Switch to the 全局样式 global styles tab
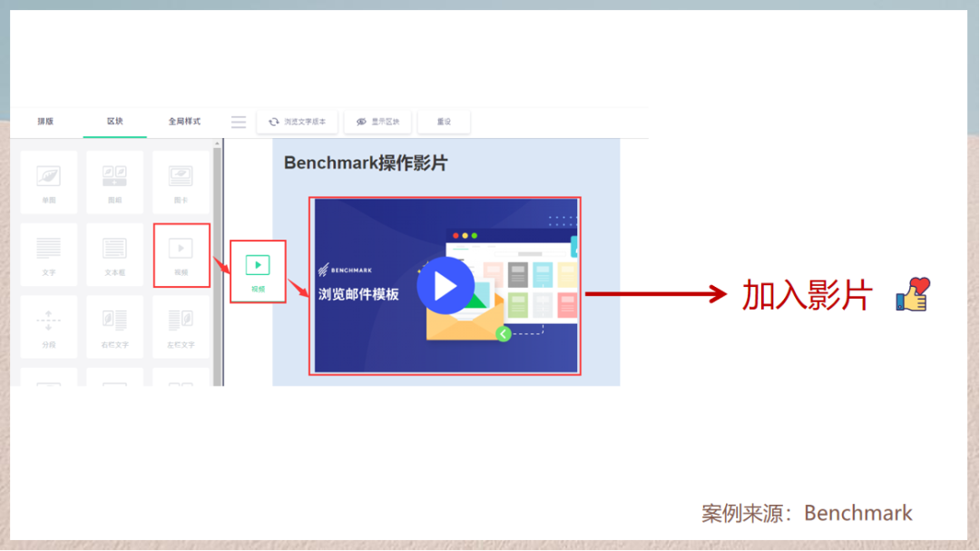 coord(184,122)
